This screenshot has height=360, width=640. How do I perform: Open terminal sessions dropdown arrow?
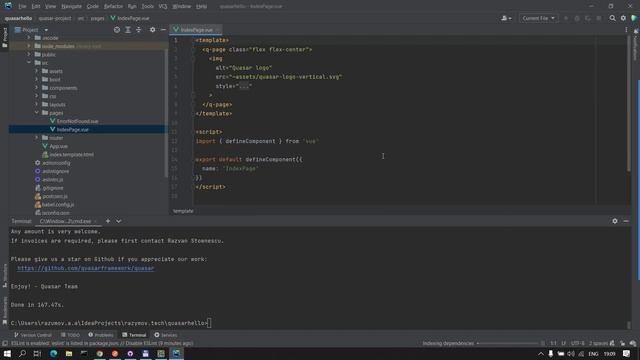coord(118,221)
